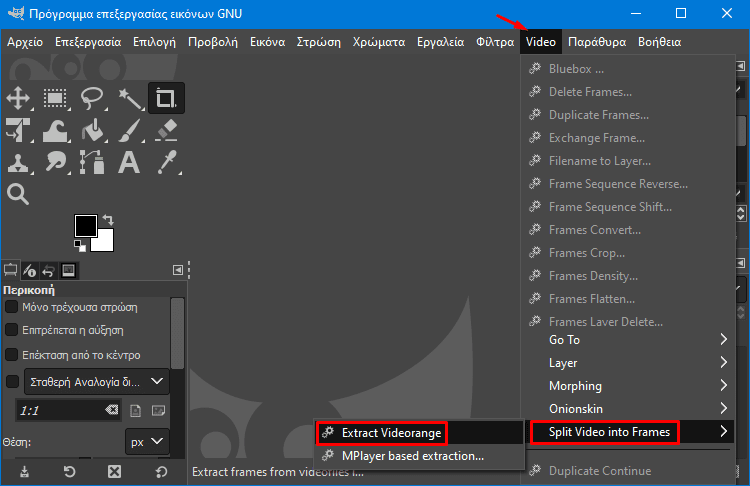Set portrait orientation for aspect ratio

(135, 411)
